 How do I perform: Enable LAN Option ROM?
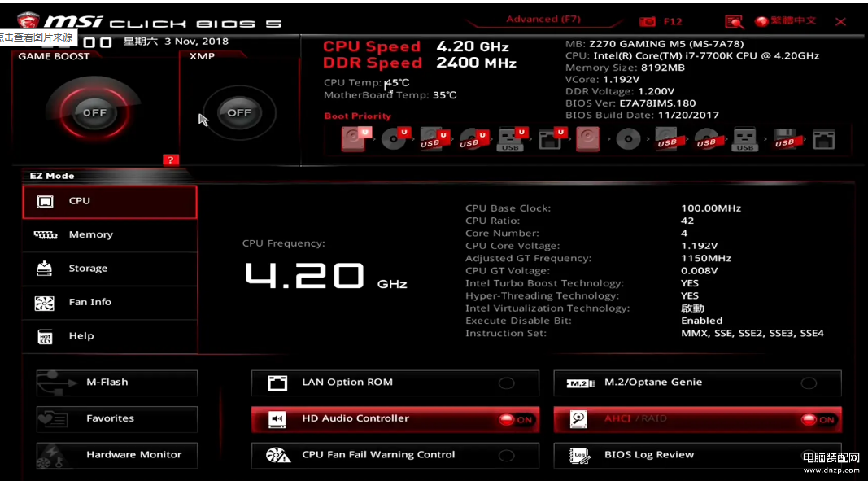point(395,383)
